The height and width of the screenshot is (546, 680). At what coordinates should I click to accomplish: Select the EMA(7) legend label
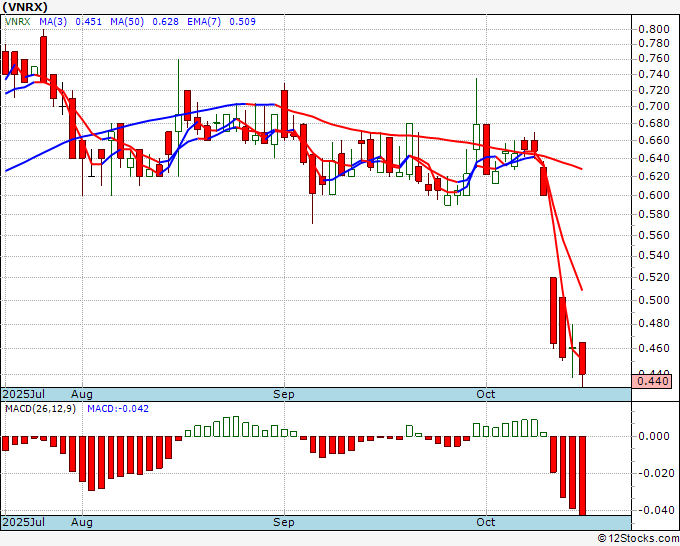(x=204, y=22)
